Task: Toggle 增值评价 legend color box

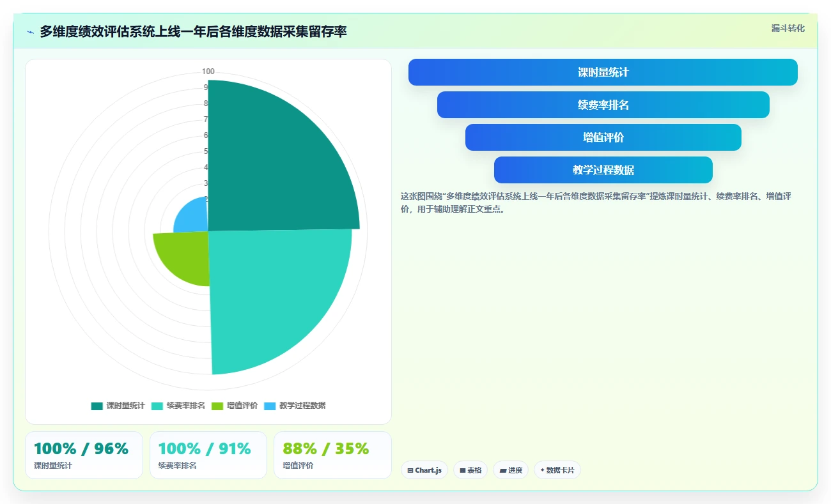Action: point(217,406)
